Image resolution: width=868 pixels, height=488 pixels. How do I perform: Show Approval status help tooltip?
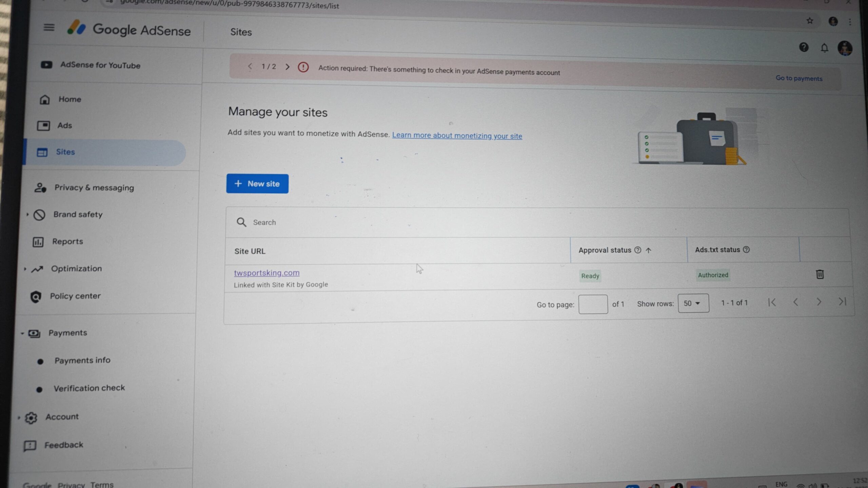tap(638, 250)
